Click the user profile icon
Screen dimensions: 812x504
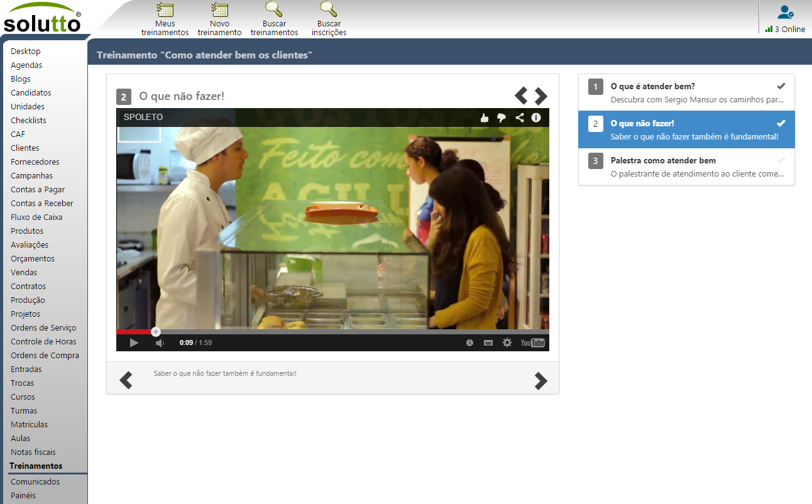click(785, 11)
